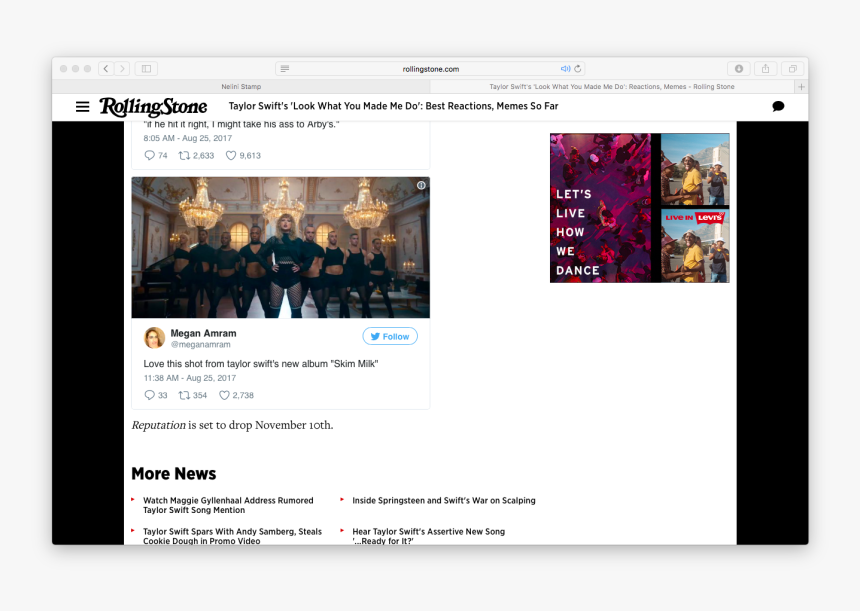860x611 pixels.
Task: Click the More News heading
Action: tap(174, 473)
